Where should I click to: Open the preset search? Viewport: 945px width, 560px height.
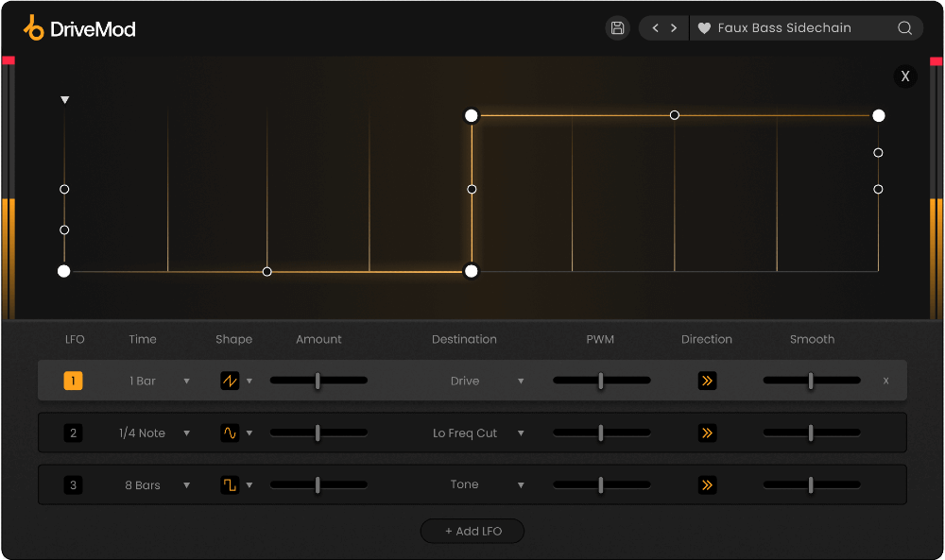pyautogui.click(x=905, y=27)
